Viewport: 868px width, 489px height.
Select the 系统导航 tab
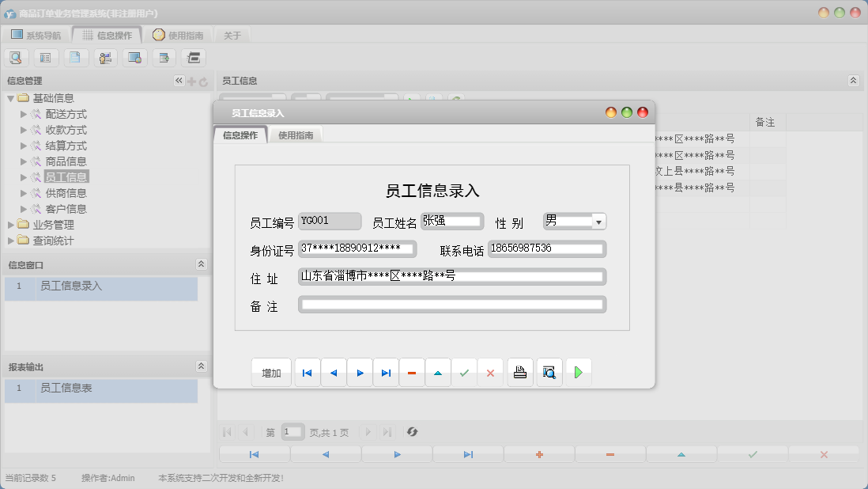tap(38, 34)
